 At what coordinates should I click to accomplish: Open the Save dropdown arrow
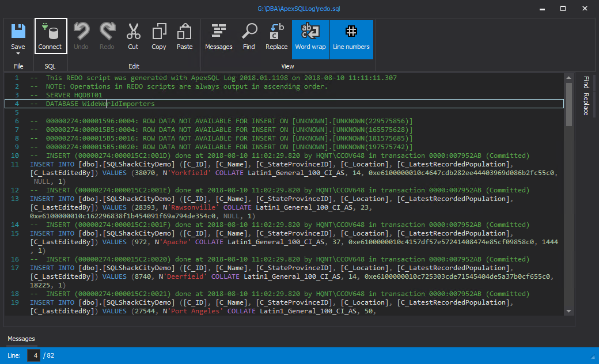[18, 54]
